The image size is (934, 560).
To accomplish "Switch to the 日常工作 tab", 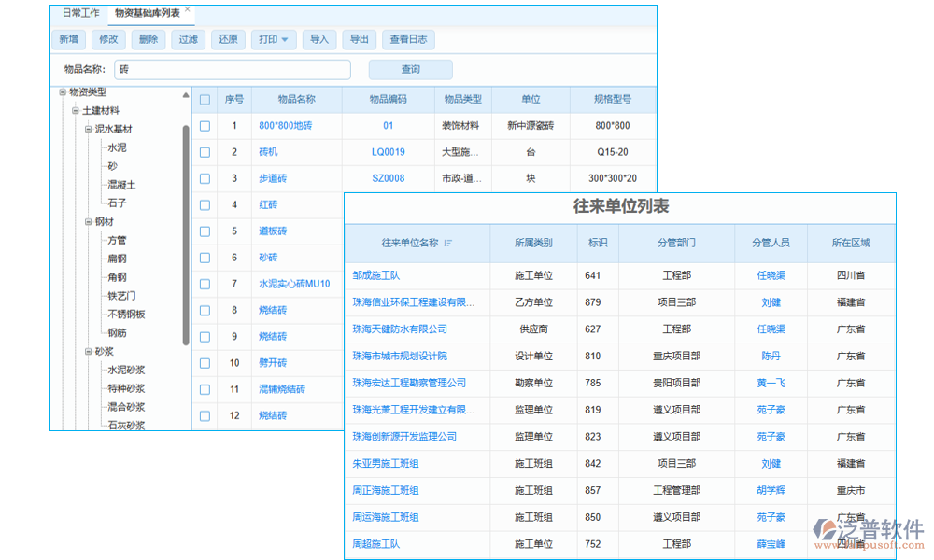I will pyautogui.click(x=80, y=13).
